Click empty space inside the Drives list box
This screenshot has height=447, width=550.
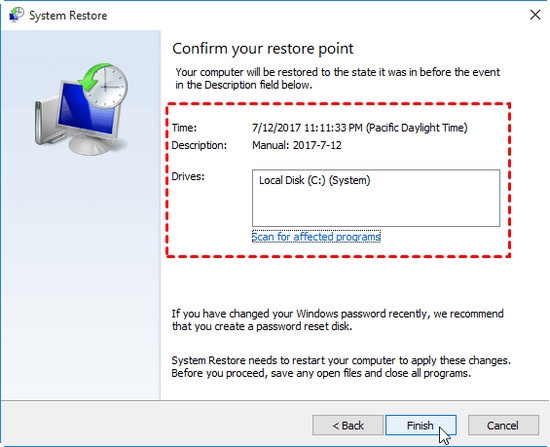pos(376,209)
